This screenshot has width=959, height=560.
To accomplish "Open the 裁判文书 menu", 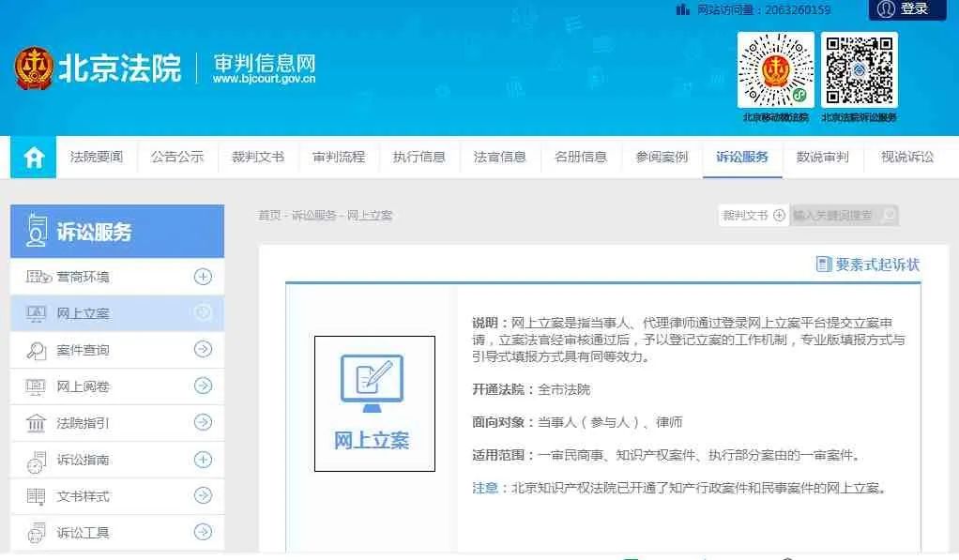I will [x=258, y=157].
